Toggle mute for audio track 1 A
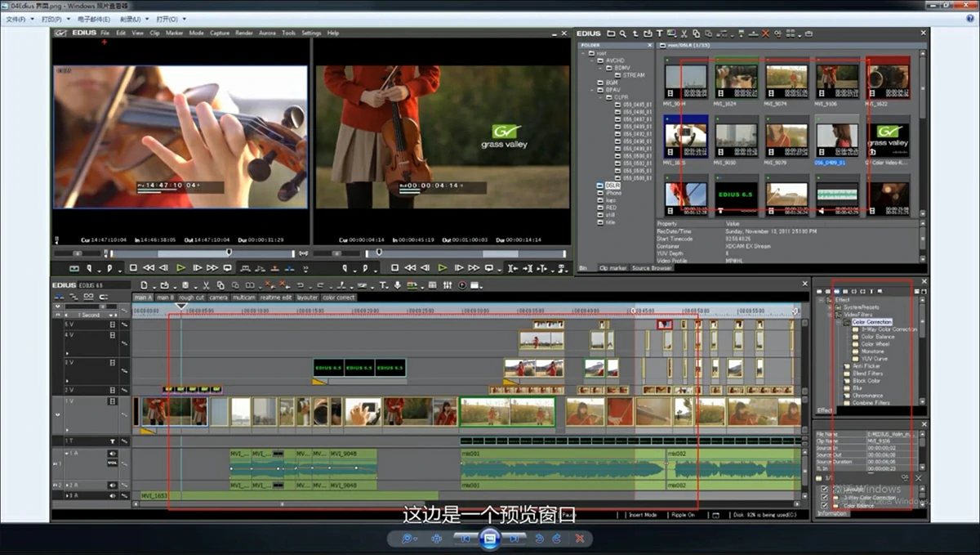 point(113,454)
